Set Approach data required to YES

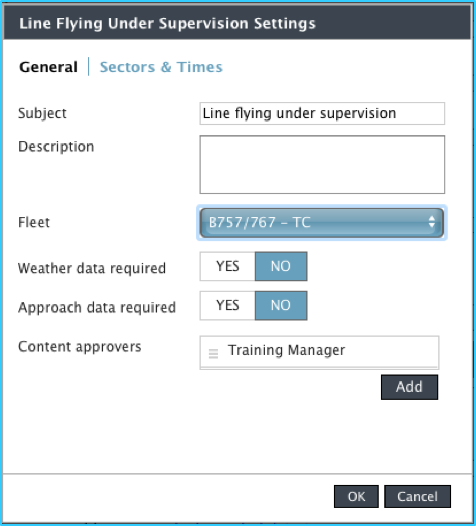[x=228, y=306]
